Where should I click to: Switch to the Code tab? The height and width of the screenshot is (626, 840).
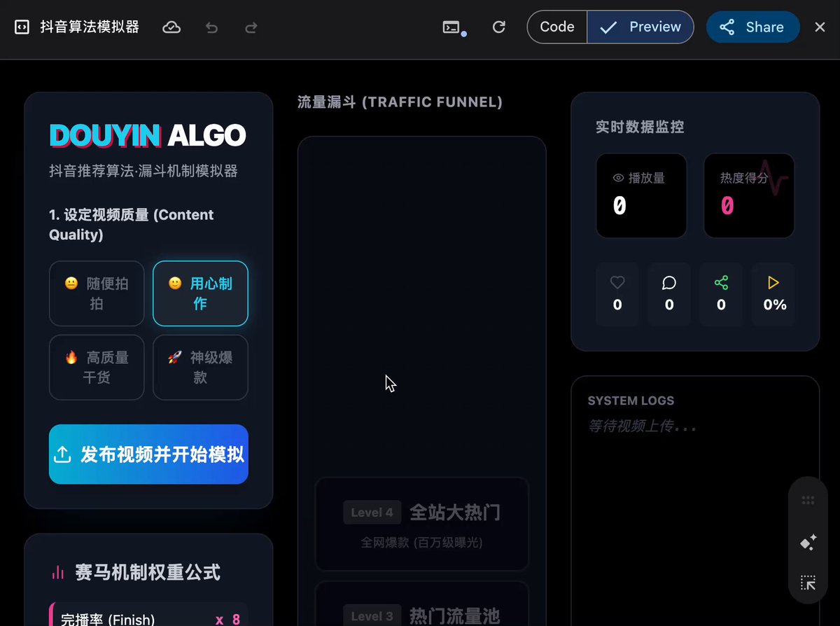point(557,27)
